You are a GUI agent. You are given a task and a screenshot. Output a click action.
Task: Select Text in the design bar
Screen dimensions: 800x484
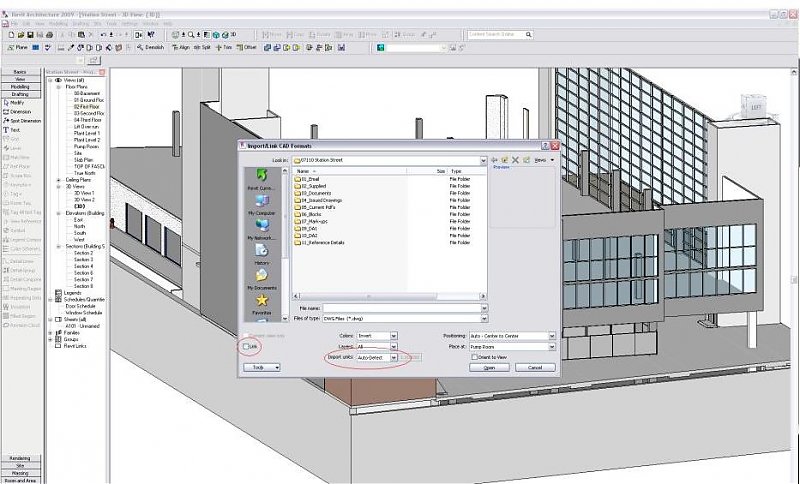coord(12,130)
